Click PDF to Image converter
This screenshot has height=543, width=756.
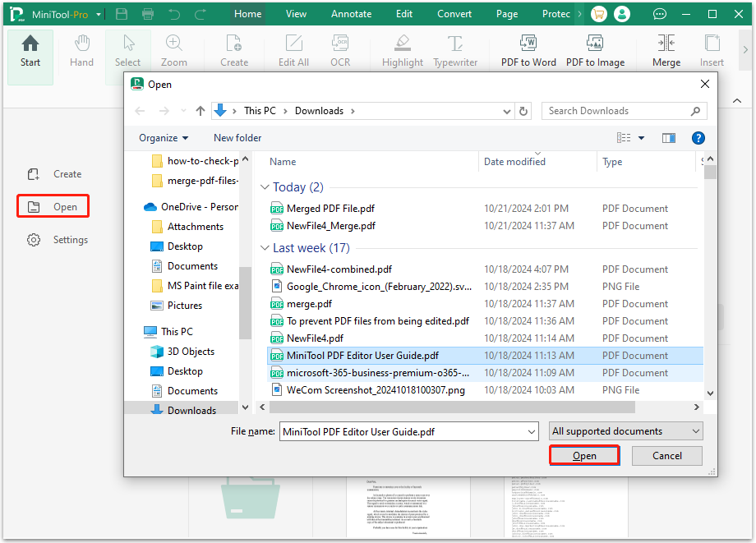click(595, 51)
